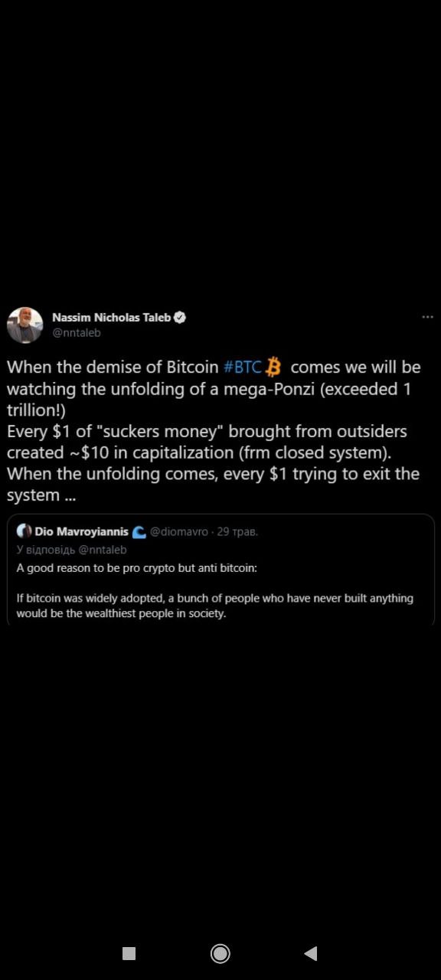The height and width of the screenshot is (980, 441).
Task: Click the @nntaleb reply mention in quoted tweet
Action: point(103,550)
